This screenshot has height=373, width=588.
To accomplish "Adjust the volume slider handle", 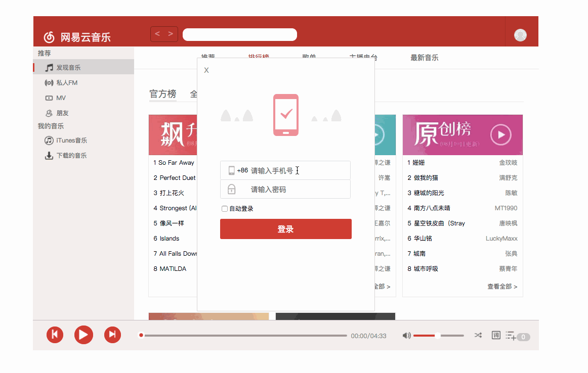I will [437, 336].
